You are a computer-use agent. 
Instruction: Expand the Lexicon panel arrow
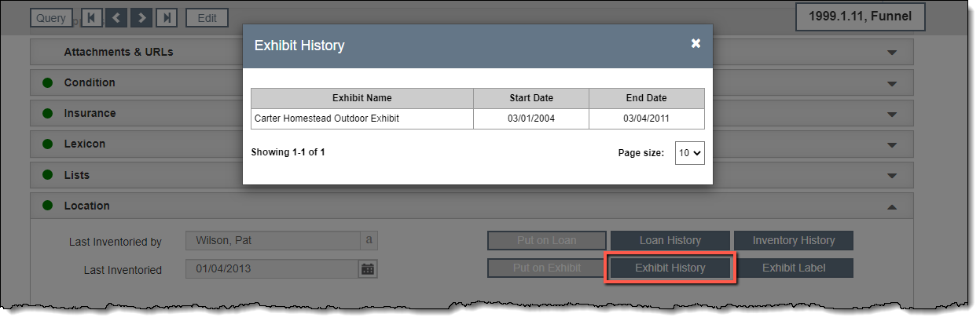click(891, 144)
